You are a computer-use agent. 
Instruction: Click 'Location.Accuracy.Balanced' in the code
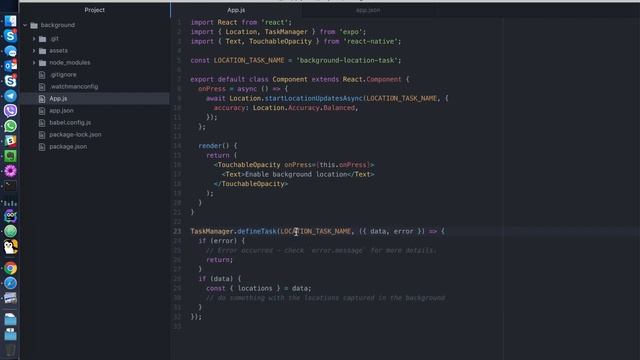tap(304, 108)
